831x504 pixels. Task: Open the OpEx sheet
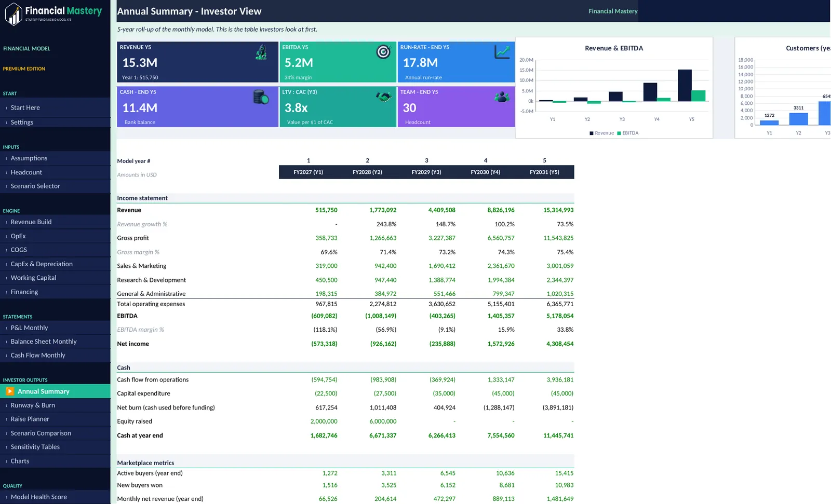55,236
